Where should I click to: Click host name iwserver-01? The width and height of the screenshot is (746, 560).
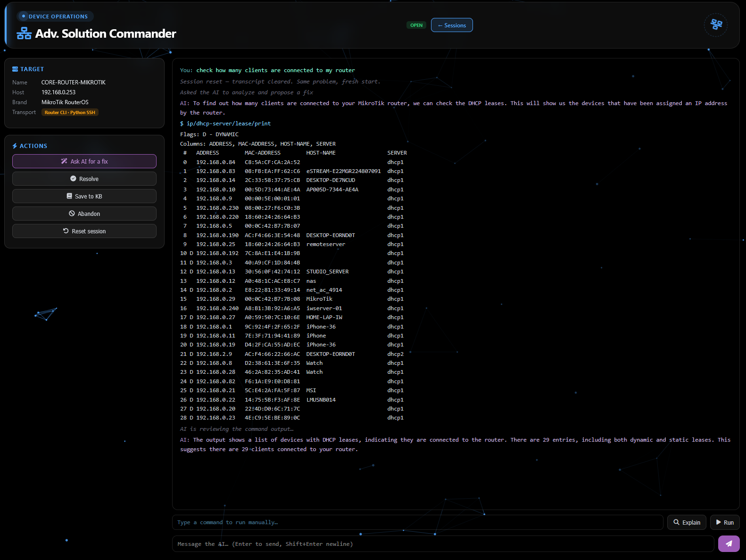click(x=324, y=308)
